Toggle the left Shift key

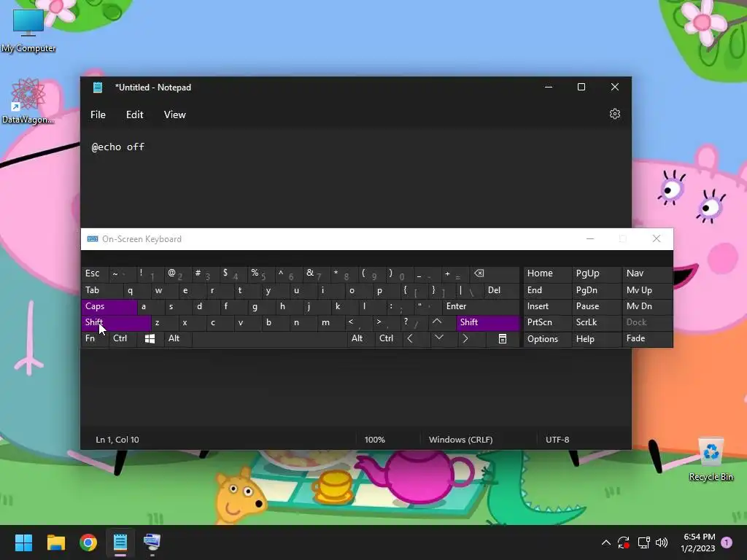[x=116, y=322]
